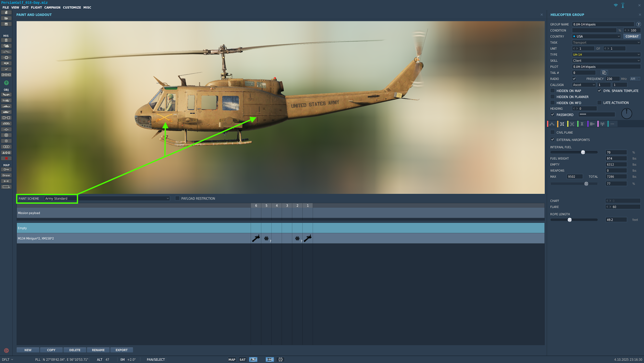Screen dimensions: 644x363
Task: Enable Hidden on Planner checkbox
Action: point(553,97)
